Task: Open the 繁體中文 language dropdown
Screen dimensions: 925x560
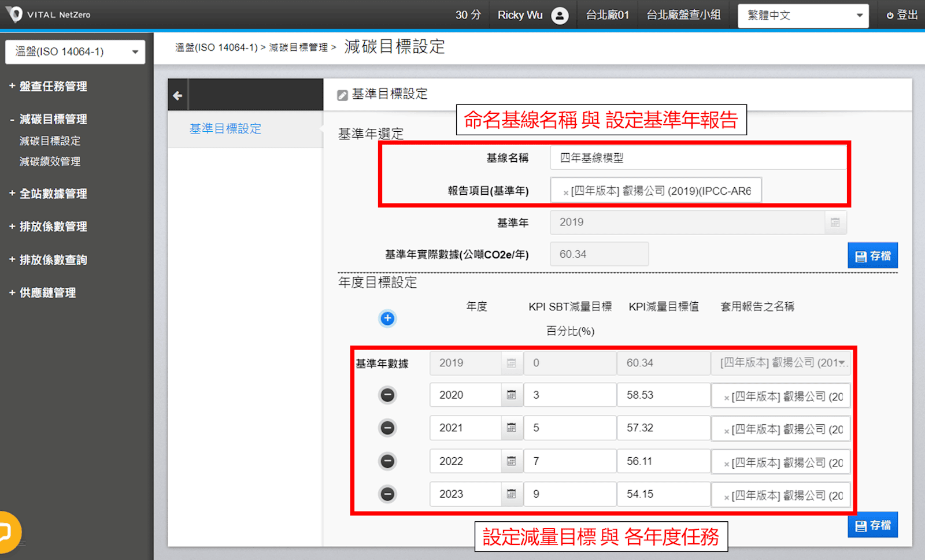Action: point(802,16)
